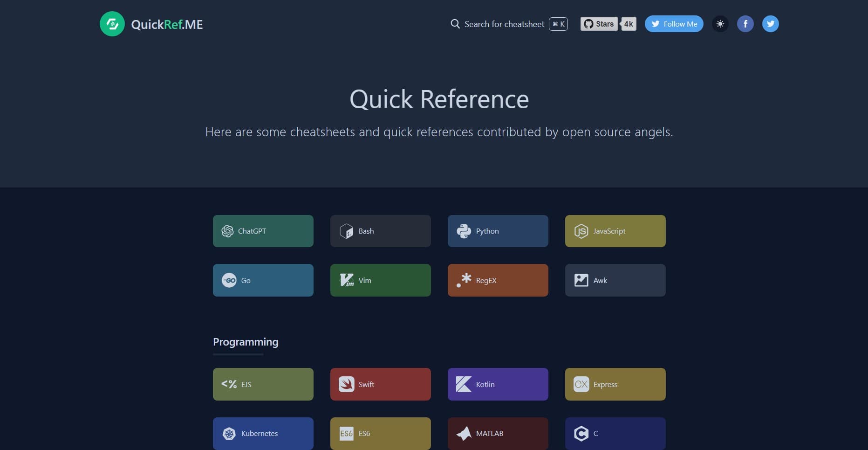Open the Kotlin cheatsheet label
The image size is (868, 450).
tap(485, 384)
